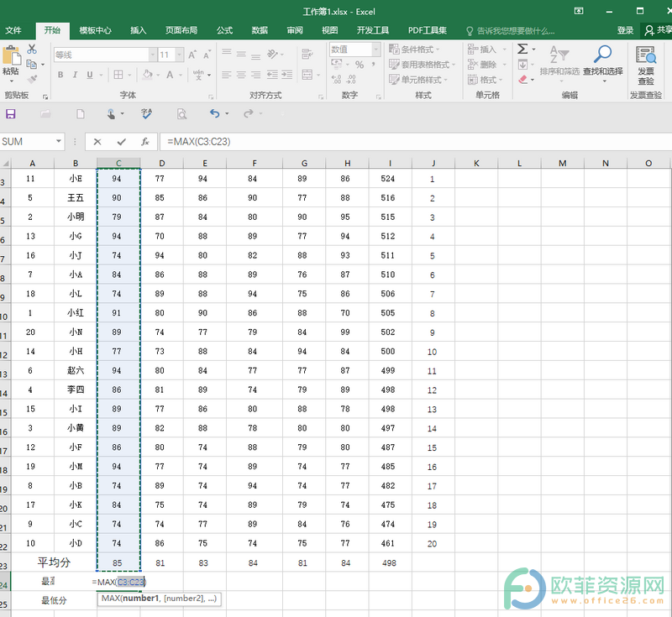Click the Percent Style icon
The image size is (672, 617).
pyautogui.click(x=360, y=65)
